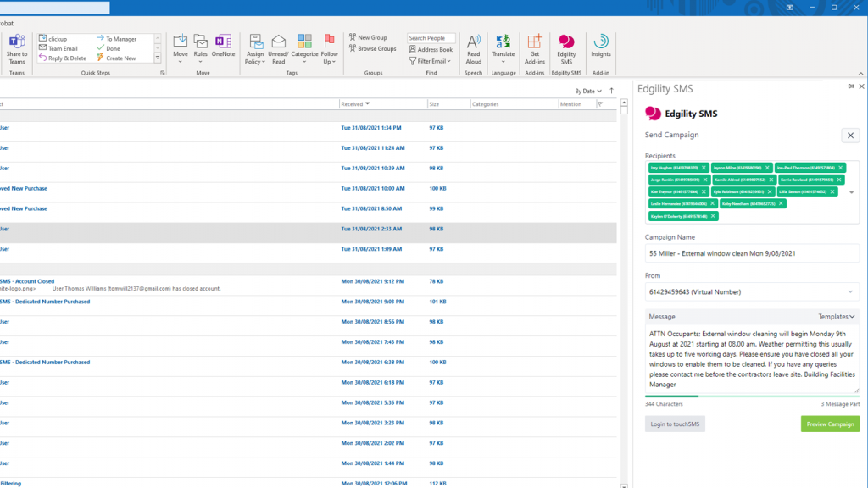Click in the Message text area

(x=752, y=359)
